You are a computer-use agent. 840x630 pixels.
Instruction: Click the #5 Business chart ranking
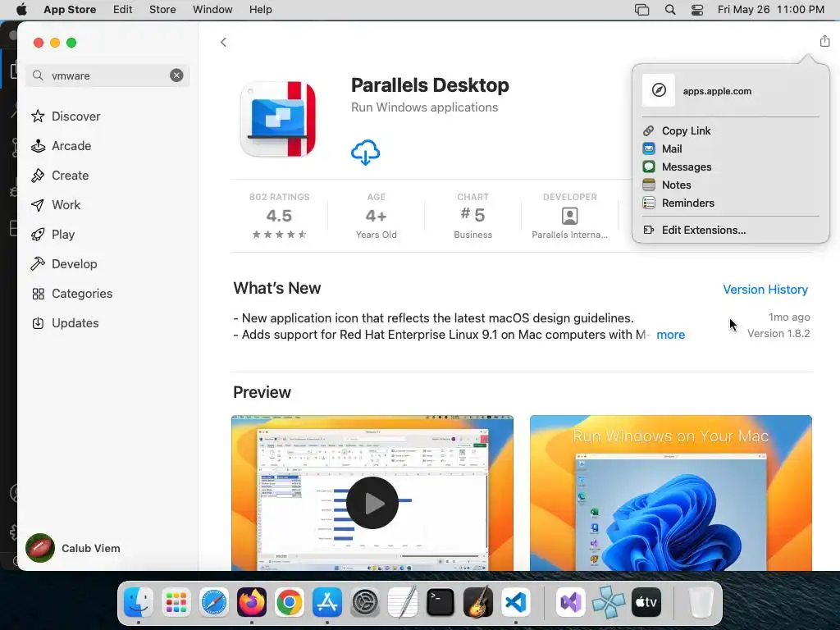472,216
